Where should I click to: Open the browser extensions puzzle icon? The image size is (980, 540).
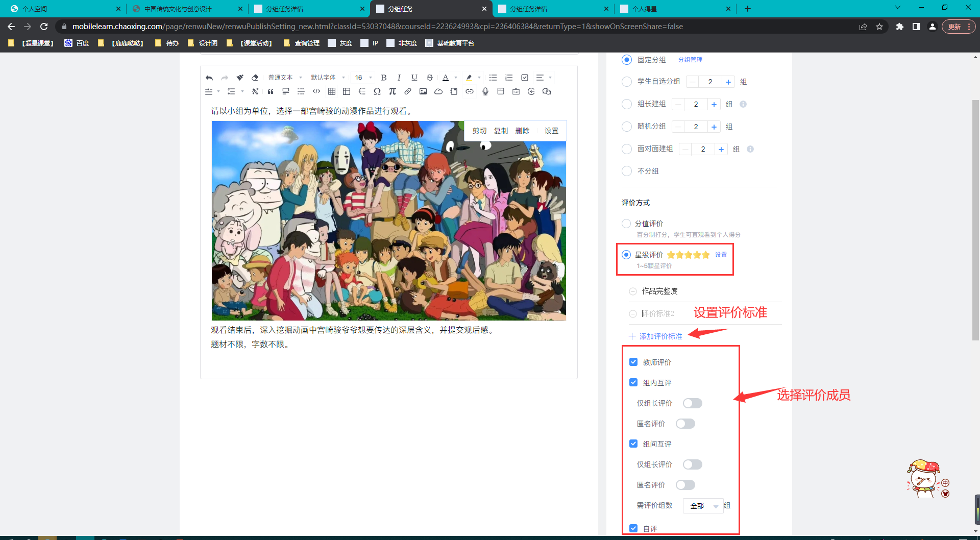pyautogui.click(x=900, y=27)
